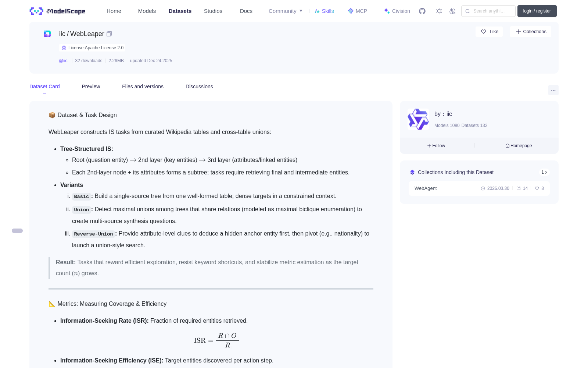Open the GitHub icon link
Screen dimensions: 588x368
422,11
